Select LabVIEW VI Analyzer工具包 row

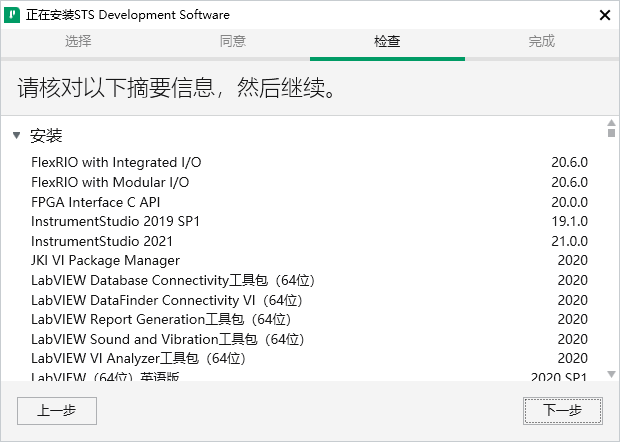[309, 359]
